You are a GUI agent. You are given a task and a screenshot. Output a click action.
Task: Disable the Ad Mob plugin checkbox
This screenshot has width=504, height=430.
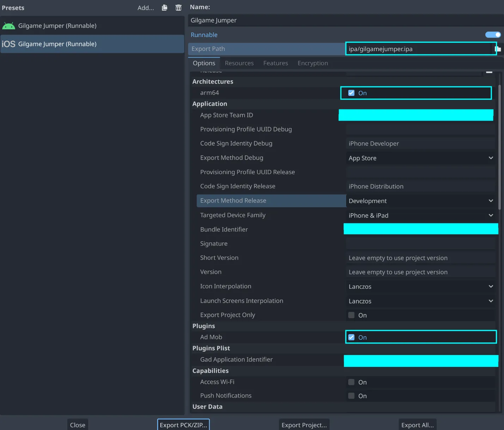click(x=351, y=337)
